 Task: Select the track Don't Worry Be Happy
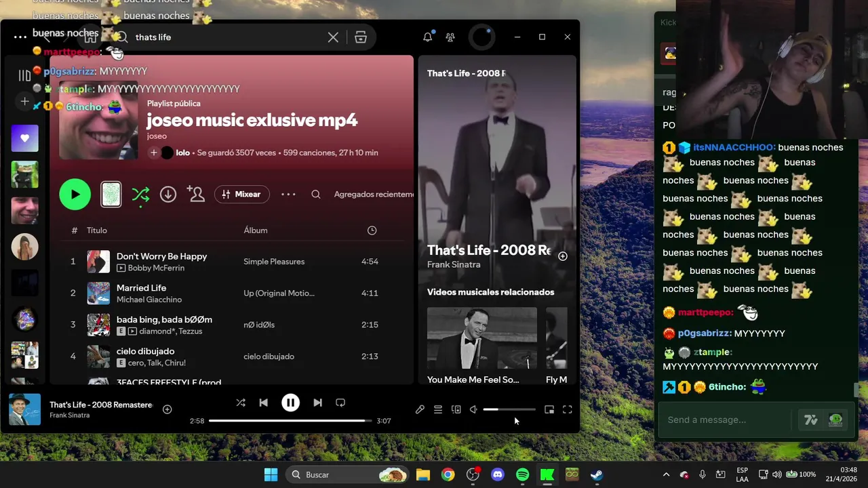pyautogui.click(x=161, y=256)
